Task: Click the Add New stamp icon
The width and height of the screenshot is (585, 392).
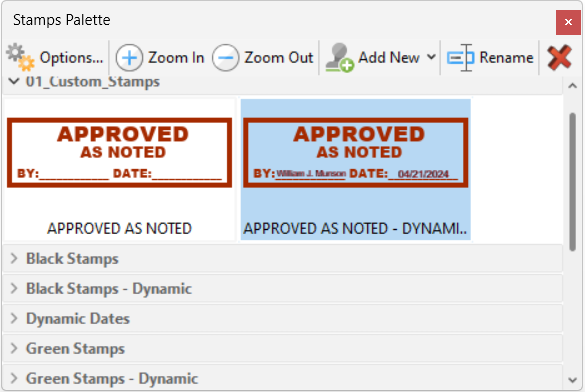Action: [339, 58]
